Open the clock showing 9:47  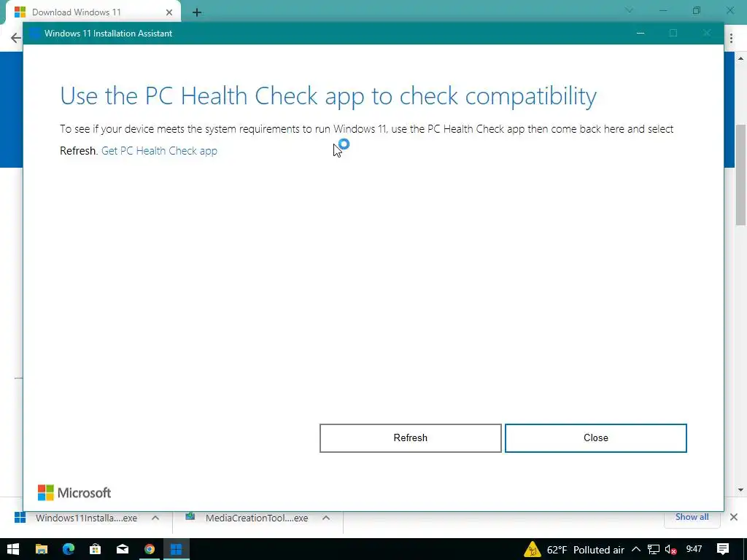coord(694,549)
